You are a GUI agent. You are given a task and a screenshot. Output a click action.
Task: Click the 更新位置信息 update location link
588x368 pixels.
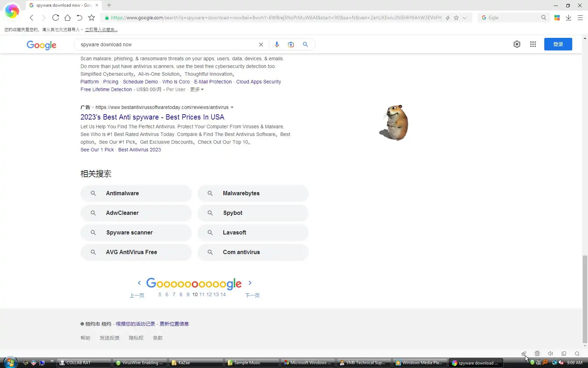pyautogui.click(x=174, y=324)
